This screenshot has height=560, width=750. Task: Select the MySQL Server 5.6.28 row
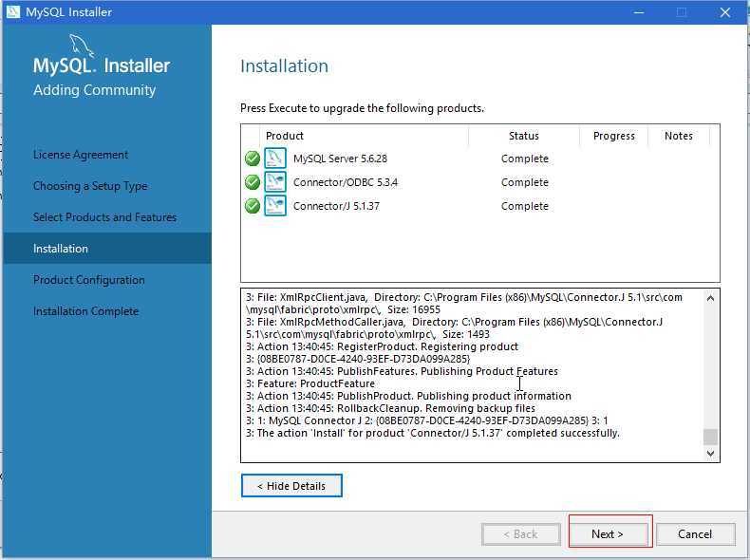click(480, 159)
